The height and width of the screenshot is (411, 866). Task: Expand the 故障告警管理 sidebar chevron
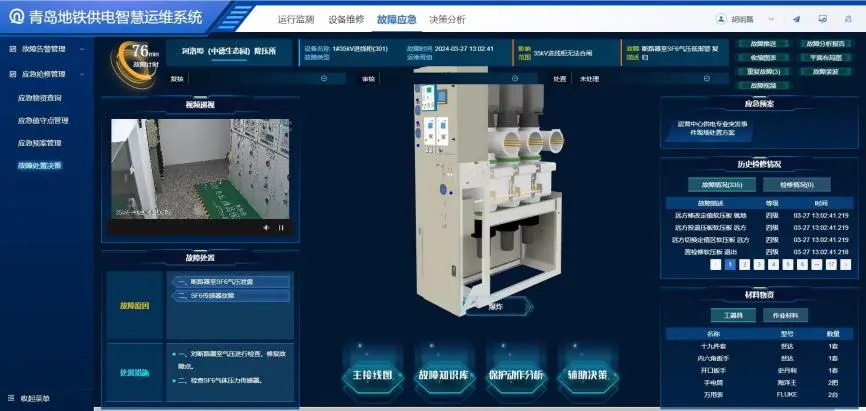[x=82, y=49]
